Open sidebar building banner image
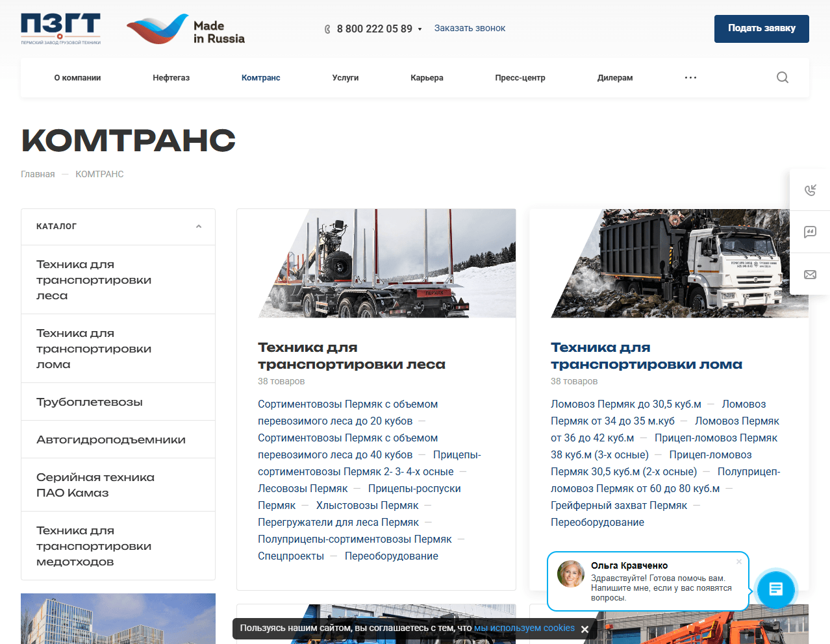 118,619
